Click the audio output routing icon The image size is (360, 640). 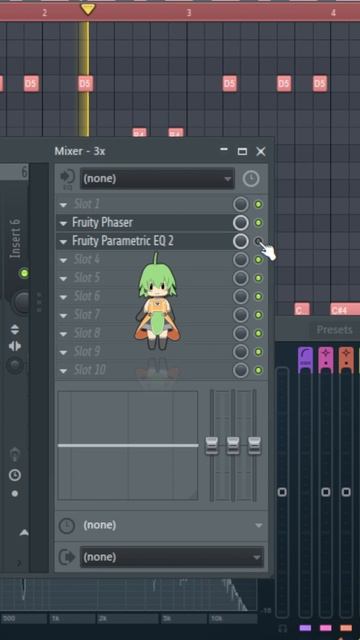(x=67, y=557)
